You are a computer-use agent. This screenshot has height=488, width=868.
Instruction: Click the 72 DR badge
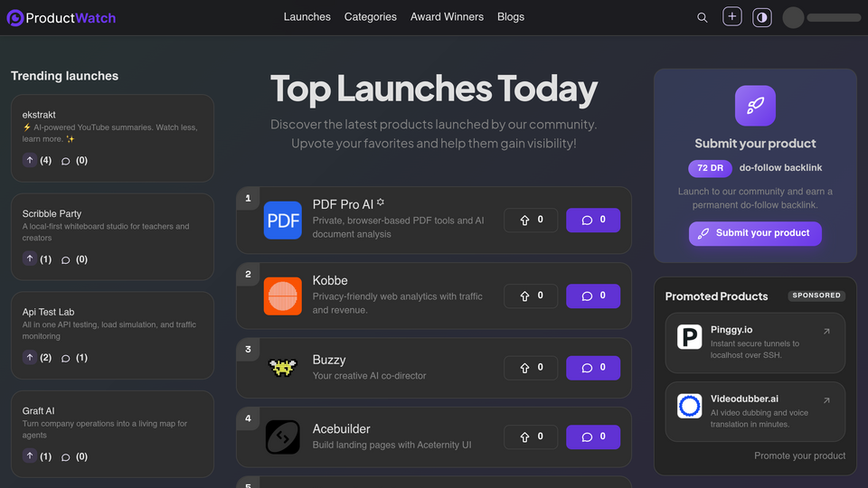710,168
